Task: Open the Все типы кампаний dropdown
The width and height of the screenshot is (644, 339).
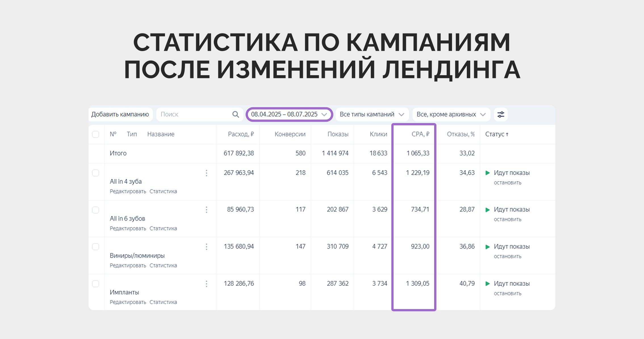Action: [x=372, y=114]
